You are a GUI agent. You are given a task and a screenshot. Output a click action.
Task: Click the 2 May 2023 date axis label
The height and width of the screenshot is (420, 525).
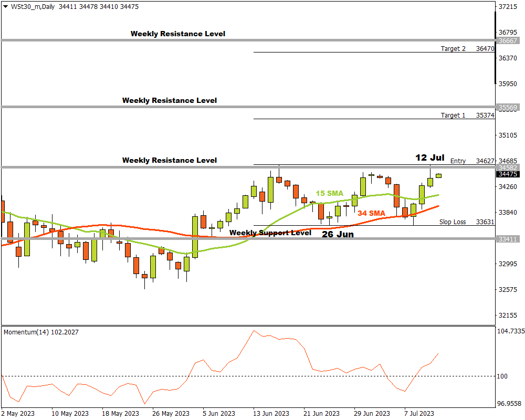pyautogui.click(x=18, y=413)
